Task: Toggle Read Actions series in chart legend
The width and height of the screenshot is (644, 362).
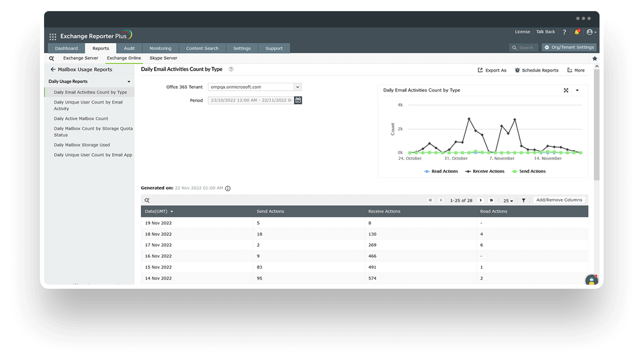Action: click(441, 172)
